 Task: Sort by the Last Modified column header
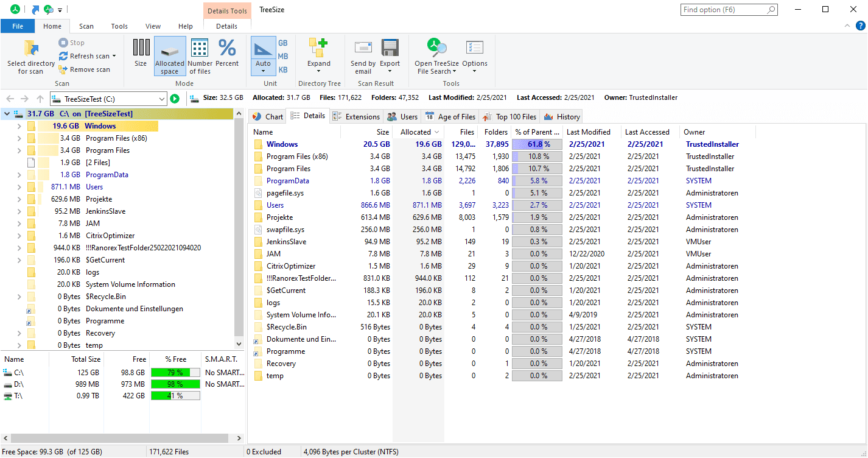588,132
